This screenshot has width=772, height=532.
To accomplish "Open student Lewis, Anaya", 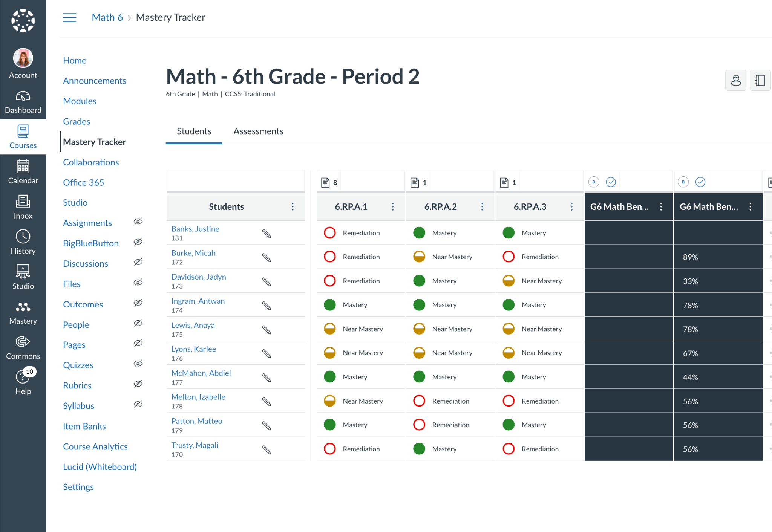I will point(193,325).
